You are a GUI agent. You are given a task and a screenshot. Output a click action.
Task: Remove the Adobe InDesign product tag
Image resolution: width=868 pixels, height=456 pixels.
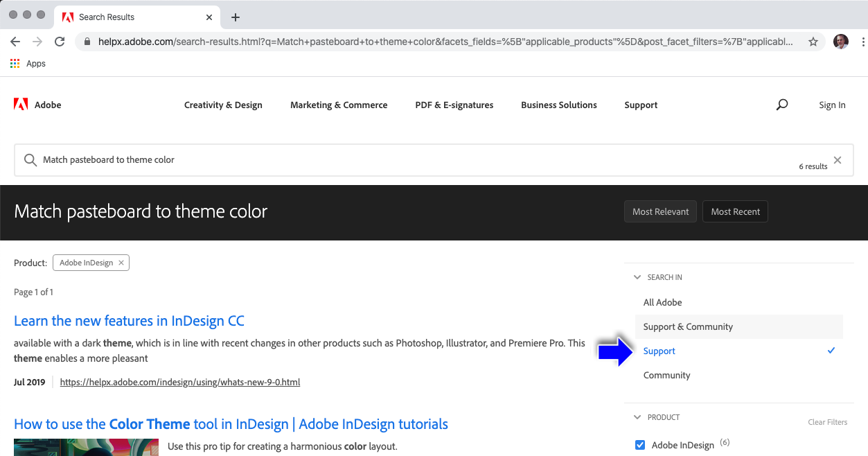pos(121,263)
